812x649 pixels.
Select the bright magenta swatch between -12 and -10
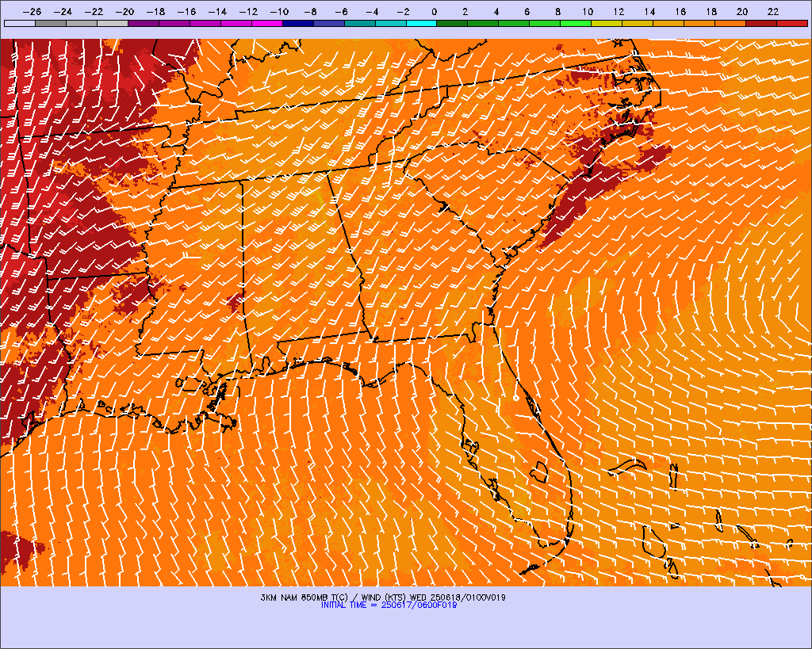(266, 23)
